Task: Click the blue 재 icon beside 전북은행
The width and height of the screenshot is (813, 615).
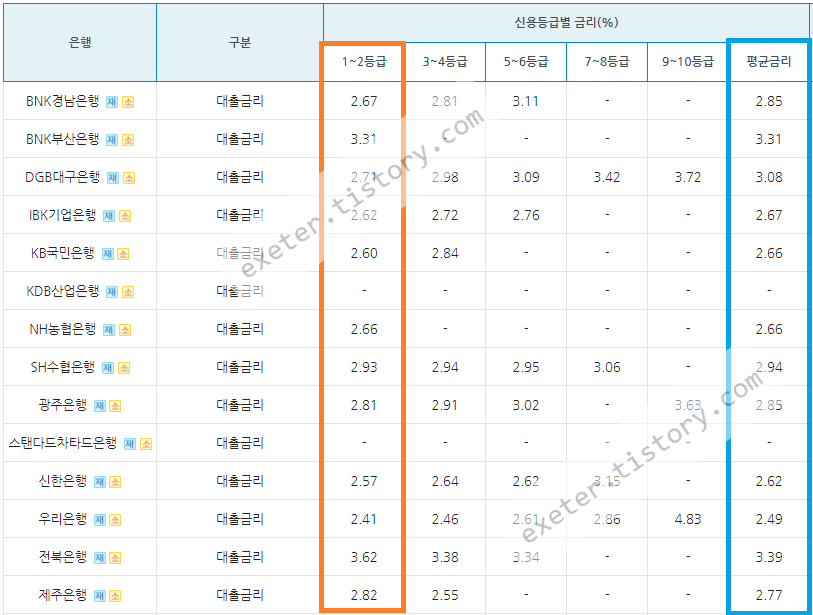Action: (x=100, y=558)
